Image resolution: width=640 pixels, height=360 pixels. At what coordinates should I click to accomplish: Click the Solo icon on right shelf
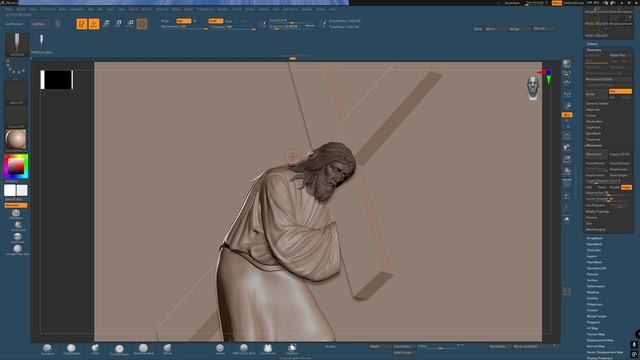click(x=567, y=220)
